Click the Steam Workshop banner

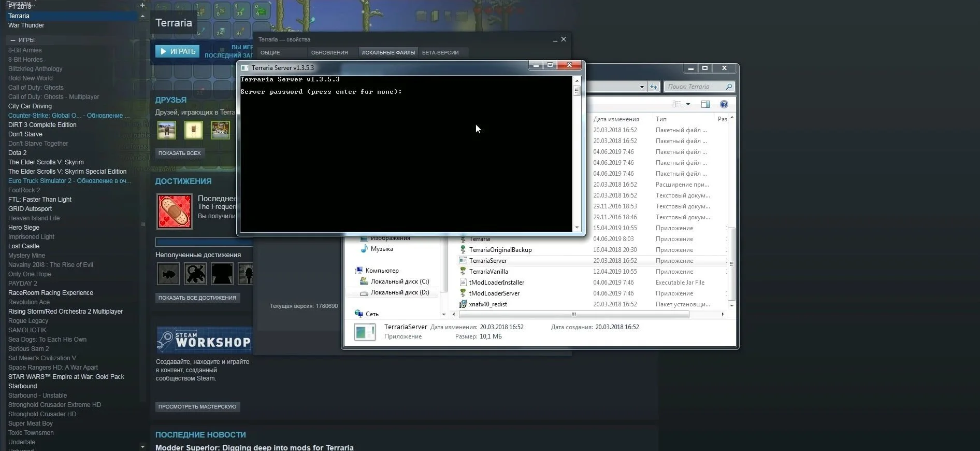tap(204, 340)
